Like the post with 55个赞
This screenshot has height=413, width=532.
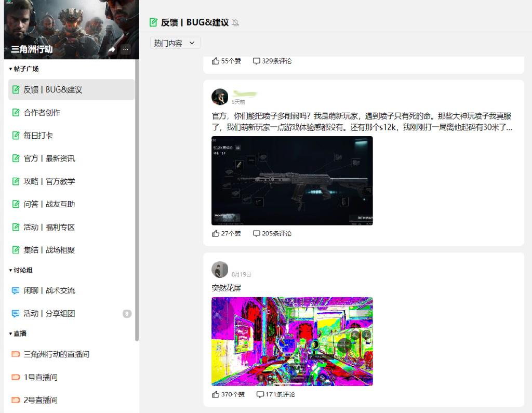tap(216, 61)
